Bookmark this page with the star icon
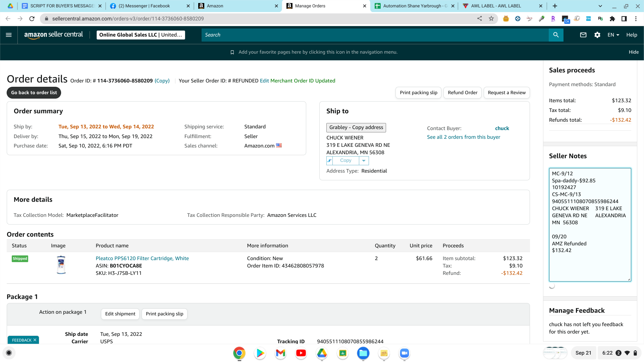 [491, 19]
